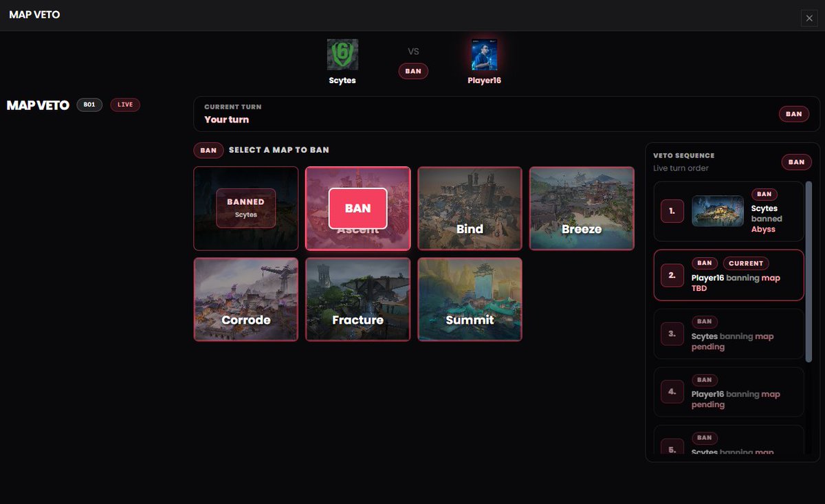The width and height of the screenshot is (825, 504).
Task: Select the Fracture map card
Action: [x=357, y=299]
